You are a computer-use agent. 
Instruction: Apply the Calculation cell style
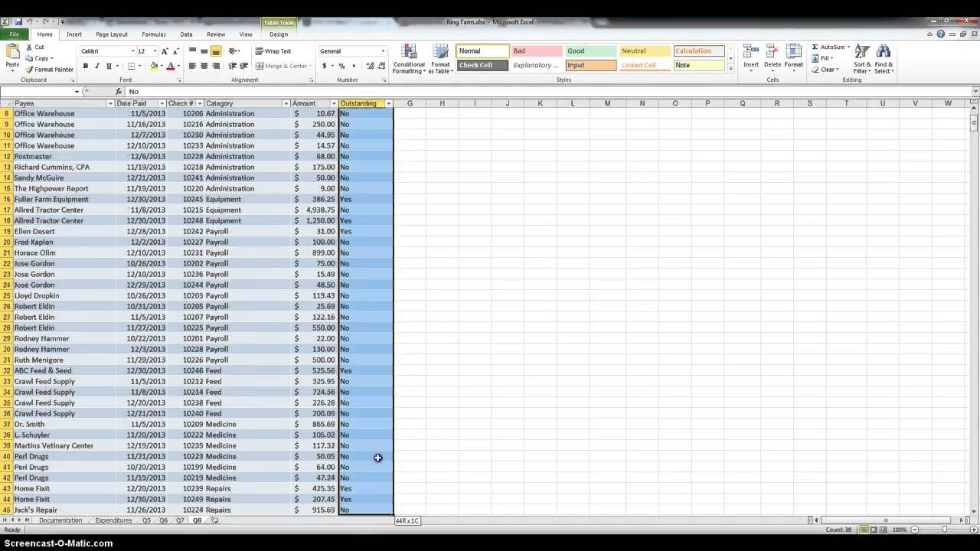pos(699,51)
